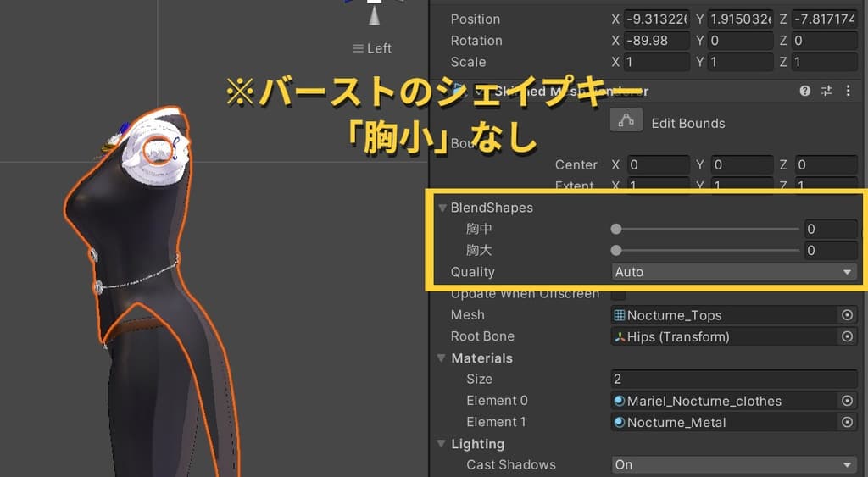Edit Scale Z value field

825,62
